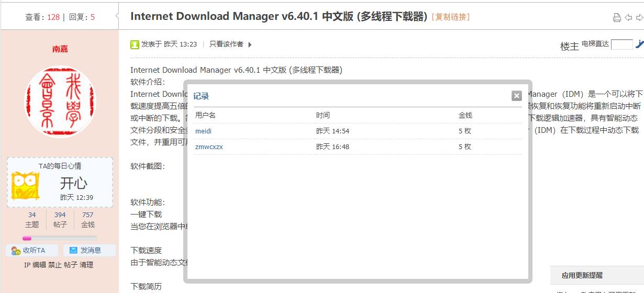This screenshot has width=644, height=293.
Task: Click the 记录 dialog title
Action: pos(201,96)
